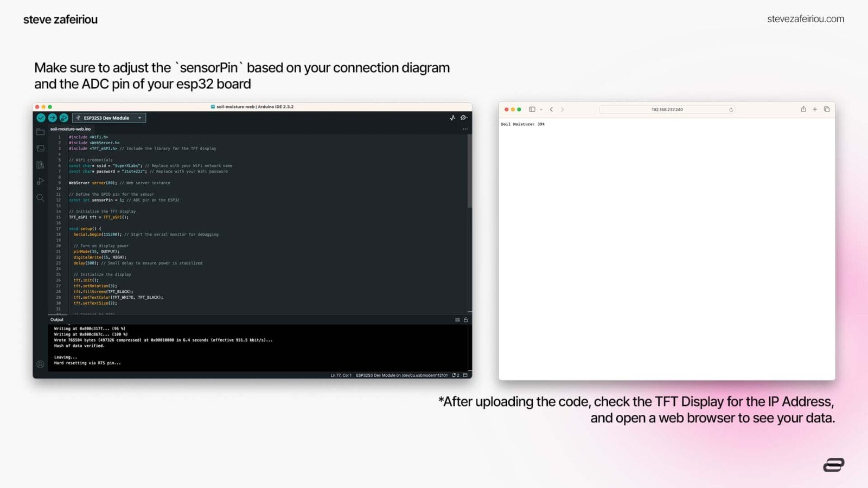
Task: Select the soil-moisture-web.ino editor tab
Action: point(71,129)
